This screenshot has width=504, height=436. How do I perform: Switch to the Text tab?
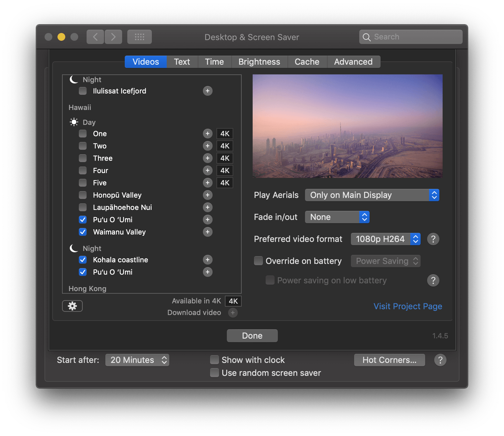(182, 62)
